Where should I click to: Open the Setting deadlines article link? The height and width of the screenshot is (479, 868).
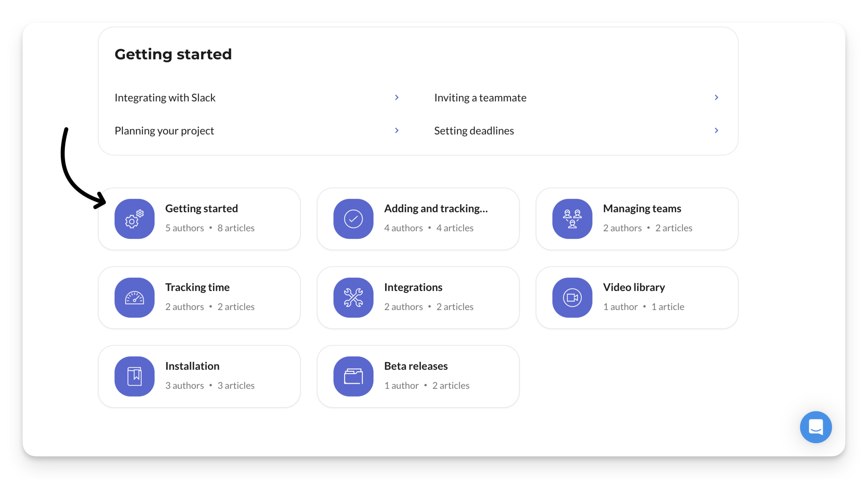coord(474,131)
